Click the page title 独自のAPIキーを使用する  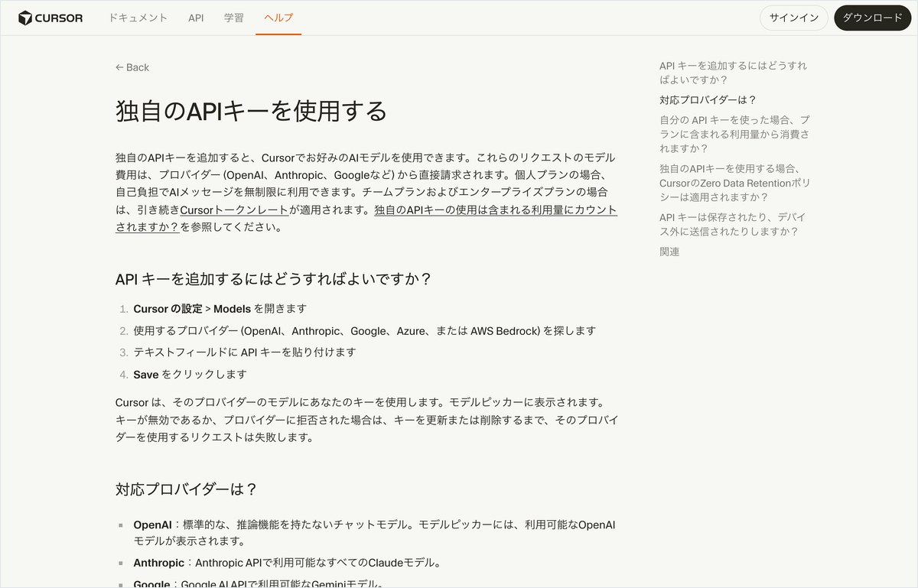pos(251,111)
